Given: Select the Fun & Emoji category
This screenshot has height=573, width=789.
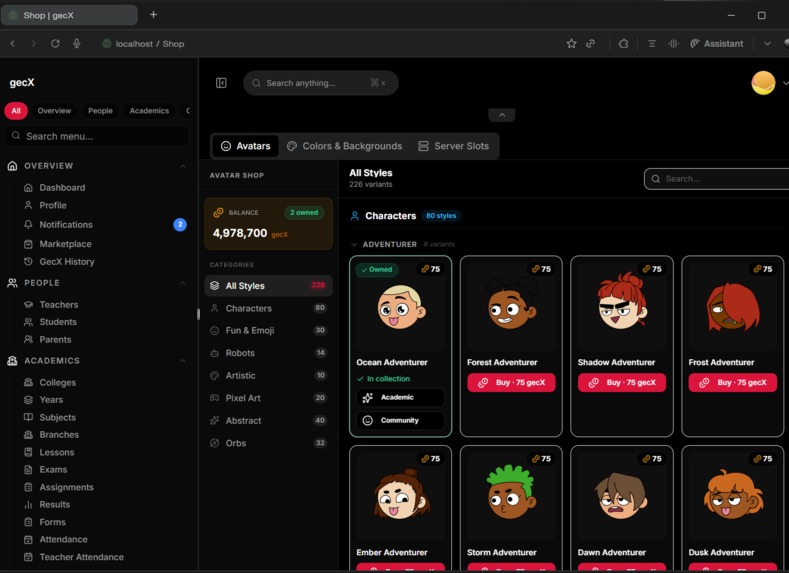Looking at the screenshot, I should (268, 331).
